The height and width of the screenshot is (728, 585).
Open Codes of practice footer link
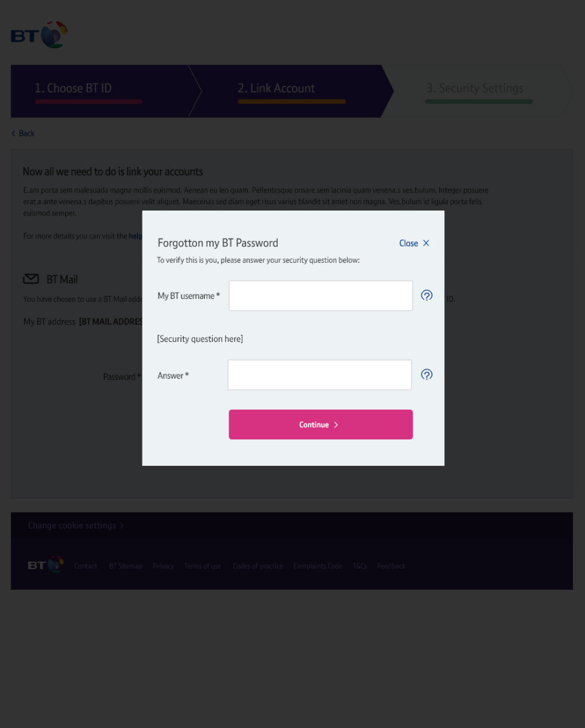point(258,566)
